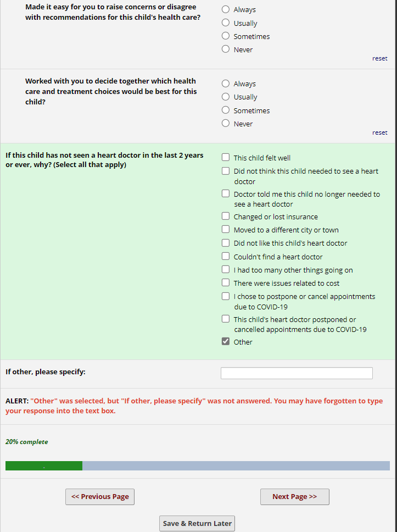The image size is (397, 532).
Task: Reset the raise concerns answer
Action: coord(379,58)
